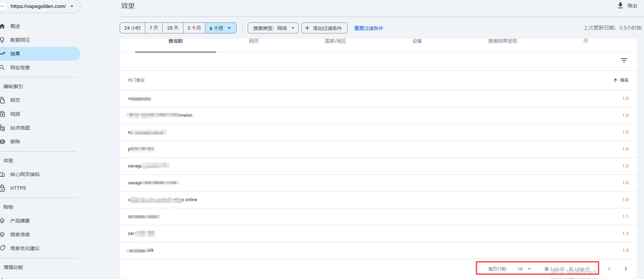Screen dimensions: 644x279
Task: Open the Removals (移除) sidebar item
Action: [x=15, y=142]
